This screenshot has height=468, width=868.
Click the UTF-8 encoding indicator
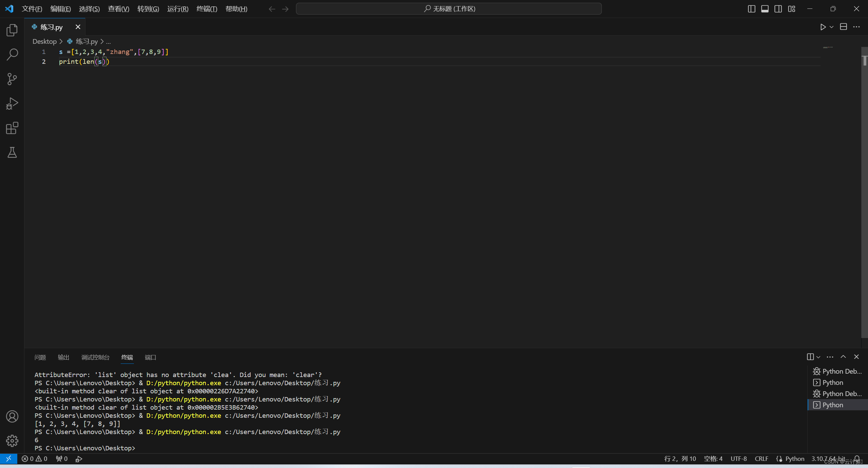tap(738, 459)
